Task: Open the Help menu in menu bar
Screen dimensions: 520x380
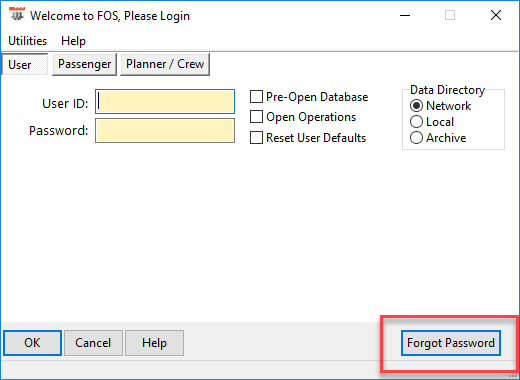Action: (73, 41)
